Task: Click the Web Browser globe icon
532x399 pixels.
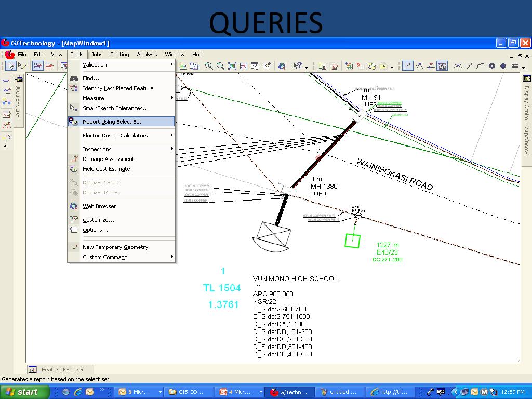Action: [74, 206]
